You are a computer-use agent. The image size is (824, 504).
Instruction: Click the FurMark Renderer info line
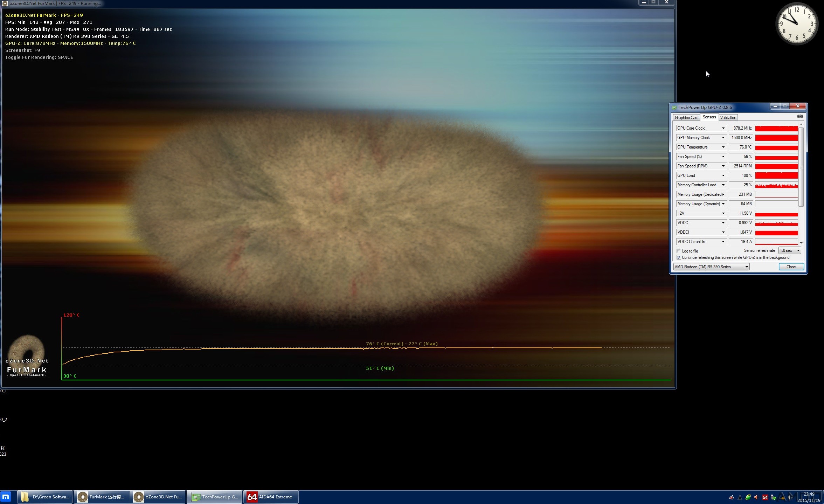coord(67,36)
